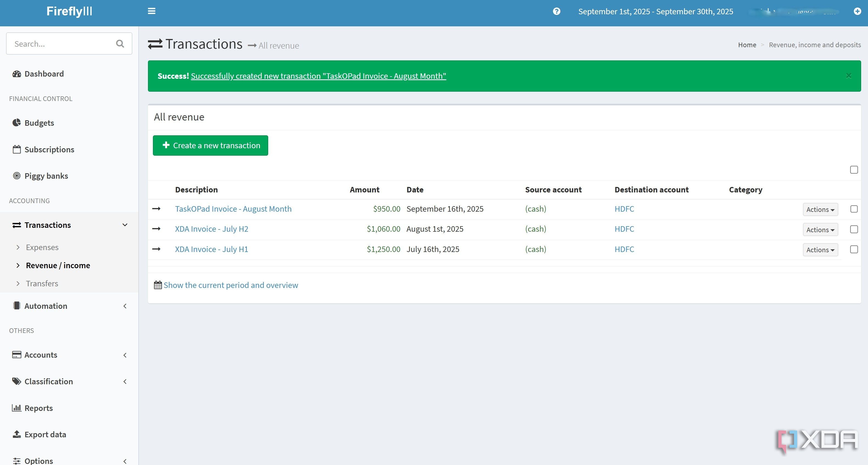The image size is (868, 465).
Task: Click the Dashboard gauge icon
Action: [16, 74]
